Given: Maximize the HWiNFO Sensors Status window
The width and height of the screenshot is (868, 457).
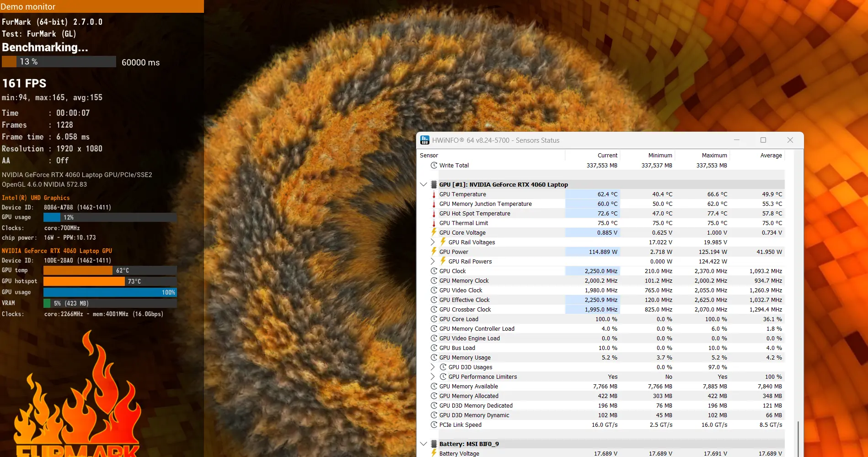Looking at the screenshot, I should [x=763, y=140].
